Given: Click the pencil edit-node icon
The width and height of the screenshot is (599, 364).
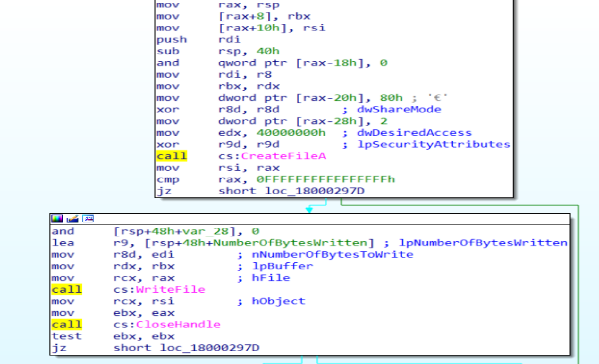Looking at the screenshot, I should tap(72, 219).
